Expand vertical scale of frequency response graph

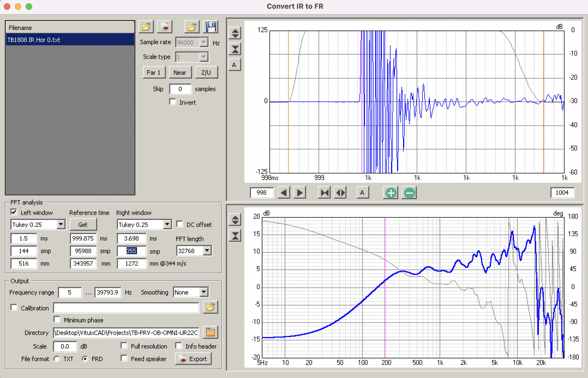[235, 220]
